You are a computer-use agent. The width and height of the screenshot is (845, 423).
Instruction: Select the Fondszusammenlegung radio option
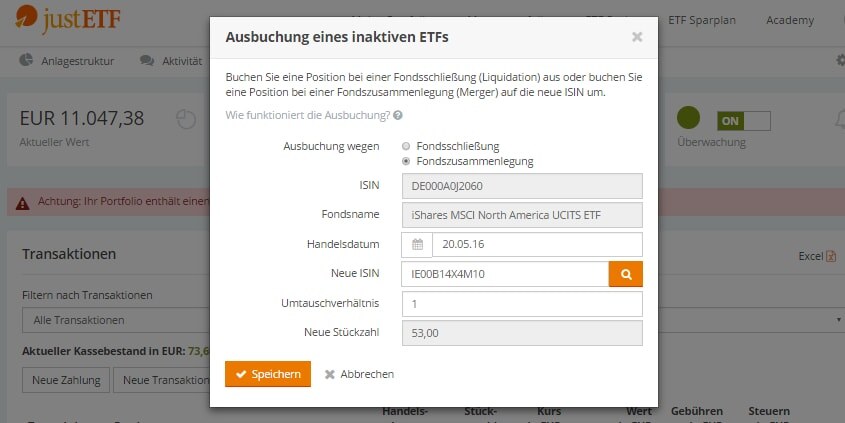pyautogui.click(x=406, y=161)
